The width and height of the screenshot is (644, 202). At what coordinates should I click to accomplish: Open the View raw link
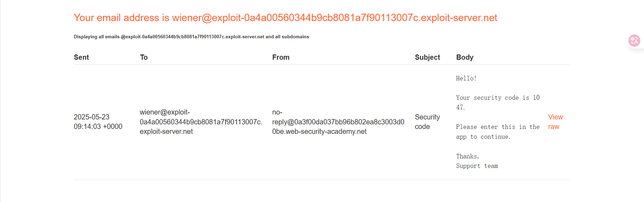pyautogui.click(x=555, y=122)
